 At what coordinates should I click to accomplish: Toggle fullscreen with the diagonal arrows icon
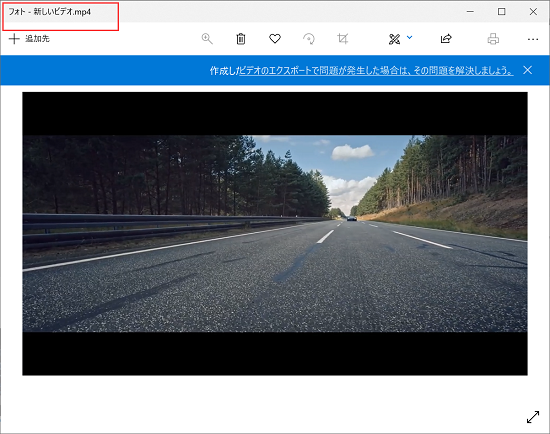(533, 417)
